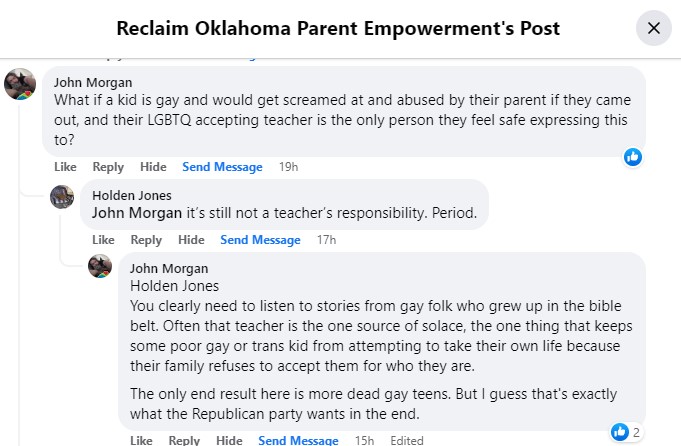This screenshot has height=446, width=681.
Task: Click the like reaction icon on first comment
Action: point(632,157)
